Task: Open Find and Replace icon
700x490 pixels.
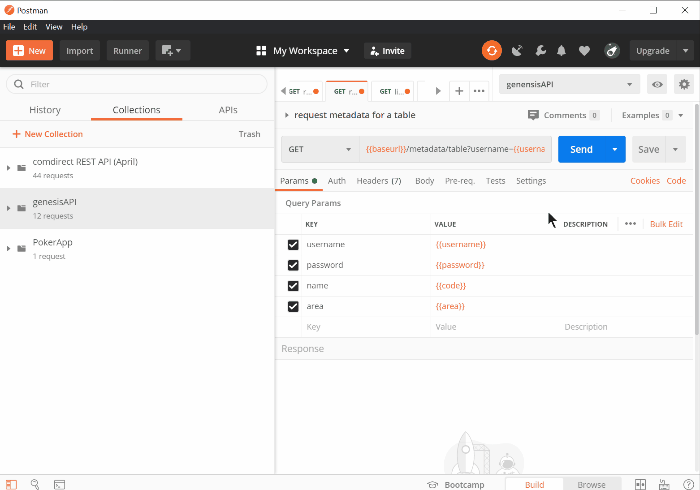Action: pos(35,484)
